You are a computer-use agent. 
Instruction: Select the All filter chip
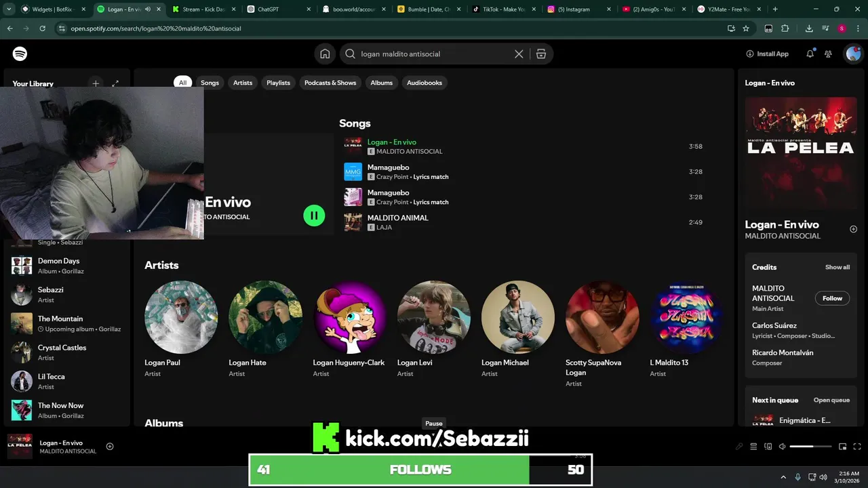182,83
